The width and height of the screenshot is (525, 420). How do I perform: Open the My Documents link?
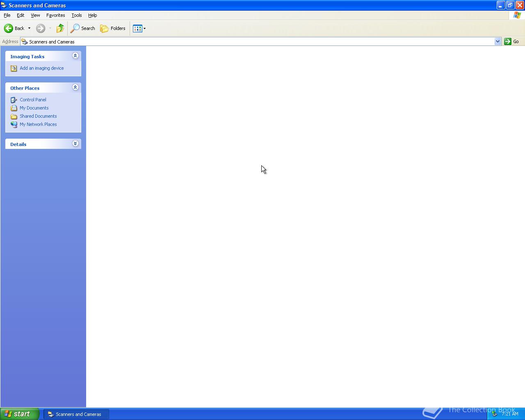(x=34, y=108)
